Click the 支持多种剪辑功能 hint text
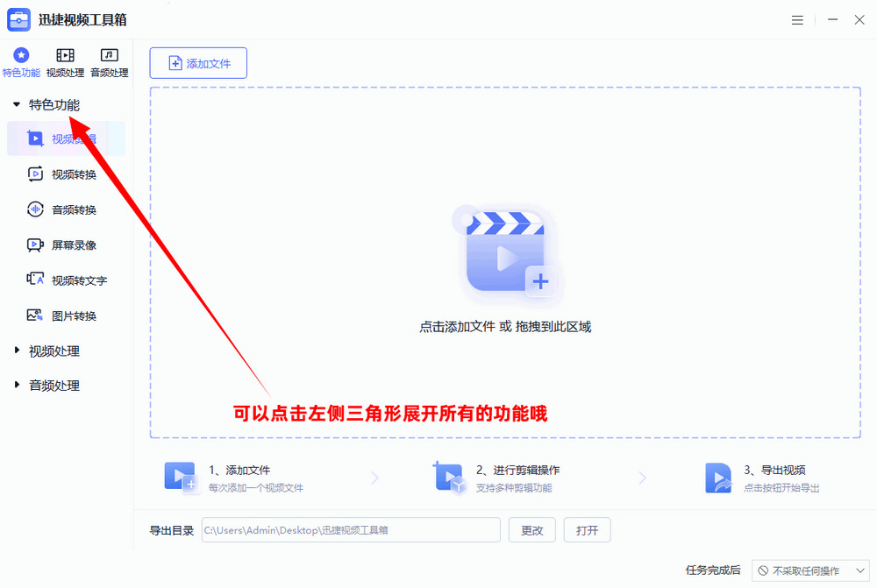Image resolution: width=877 pixels, height=588 pixels. point(514,488)
